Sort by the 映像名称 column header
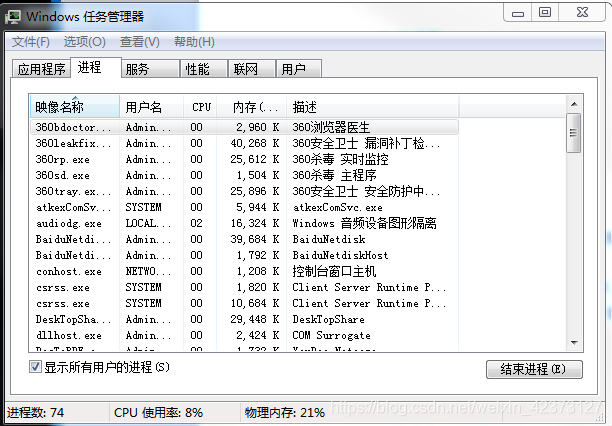 pyautogui.click(x=75, y=107)
